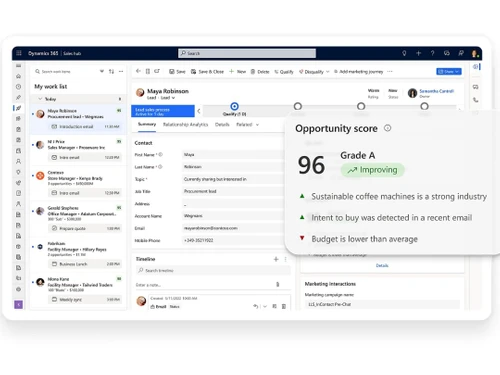Click the Introduction email activity at 11:30 AM
This screenshot has width=500, height=375.
coord(85,127)
